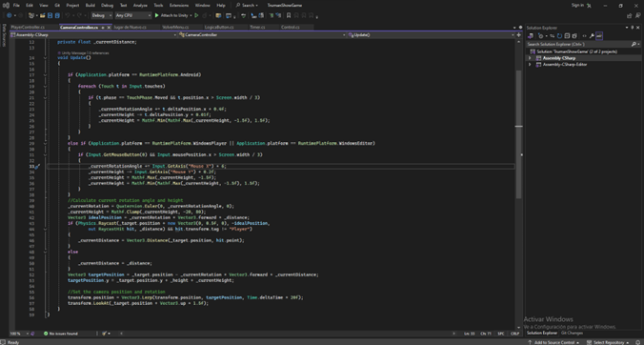The height and width of the screenshot is (345, 644).
Task: Open the Debug menu
Action: (x=107, y=6)
